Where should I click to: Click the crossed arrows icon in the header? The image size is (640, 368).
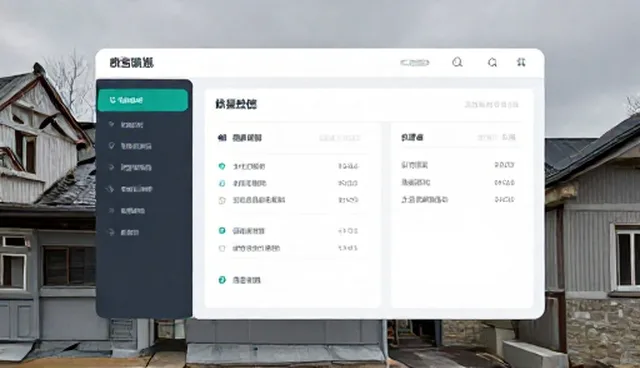521,62
